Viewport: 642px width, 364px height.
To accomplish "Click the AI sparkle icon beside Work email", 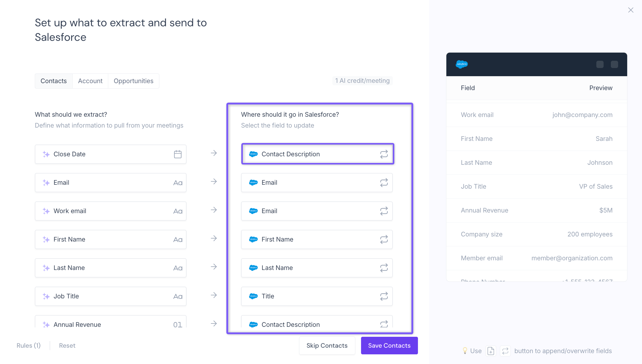I will (46, 211).
